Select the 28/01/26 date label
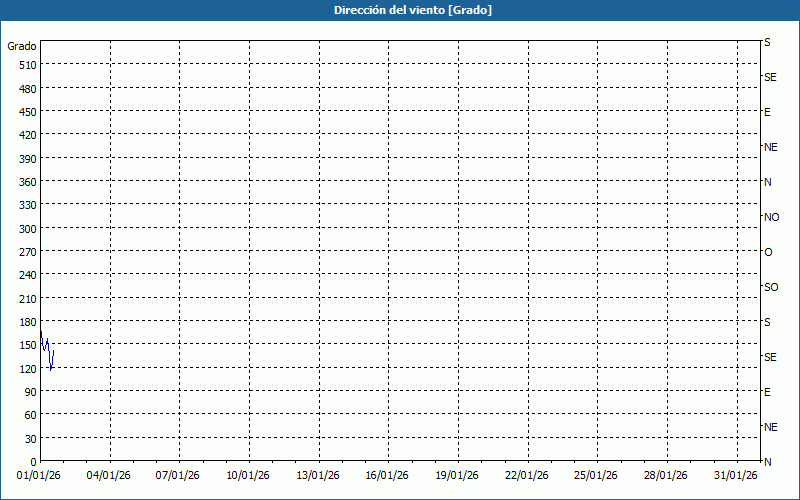This screenshot has height=500, width=800. 666,476
